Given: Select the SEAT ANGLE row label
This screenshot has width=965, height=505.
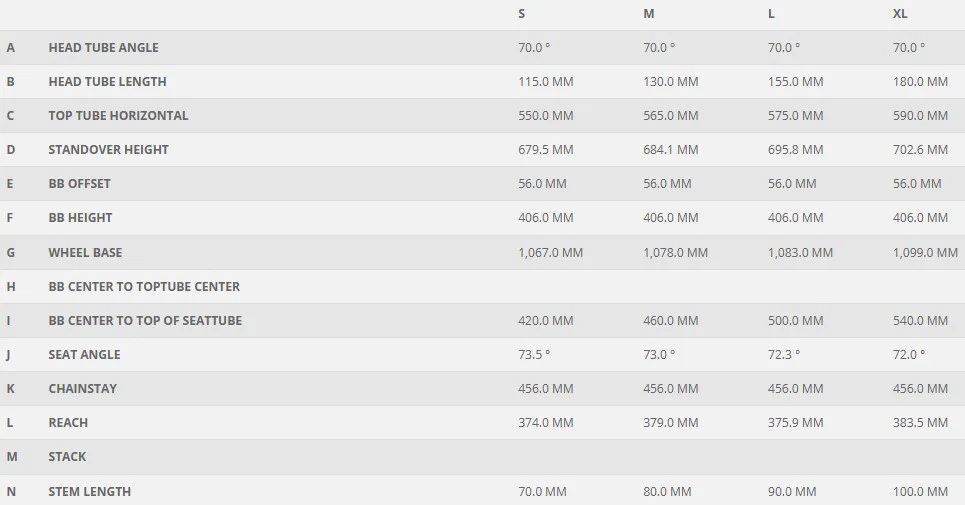Looking at the screenshot, I should [x=84, y=354].
